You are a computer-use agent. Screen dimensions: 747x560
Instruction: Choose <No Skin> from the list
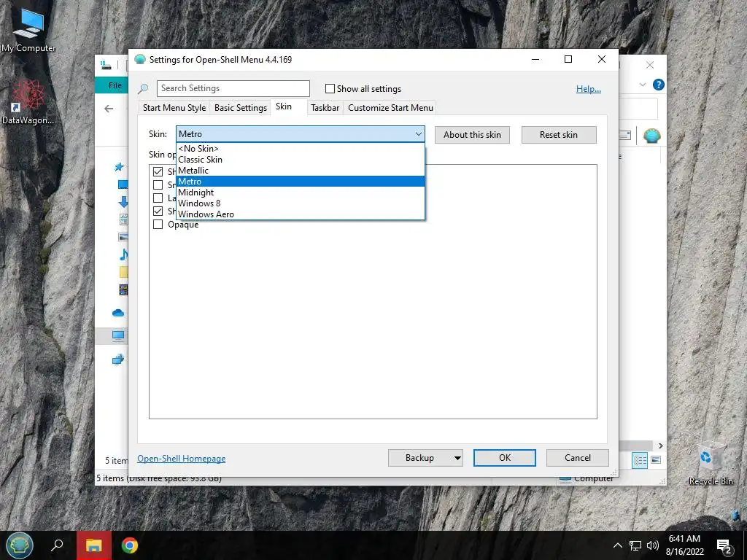[x=300, y=149]
